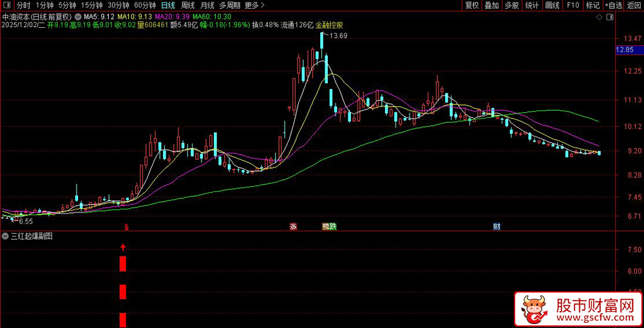The image size is (644, 328).
Task: Click the 收9.02 close price value
Action: click(x=126, y=24)
